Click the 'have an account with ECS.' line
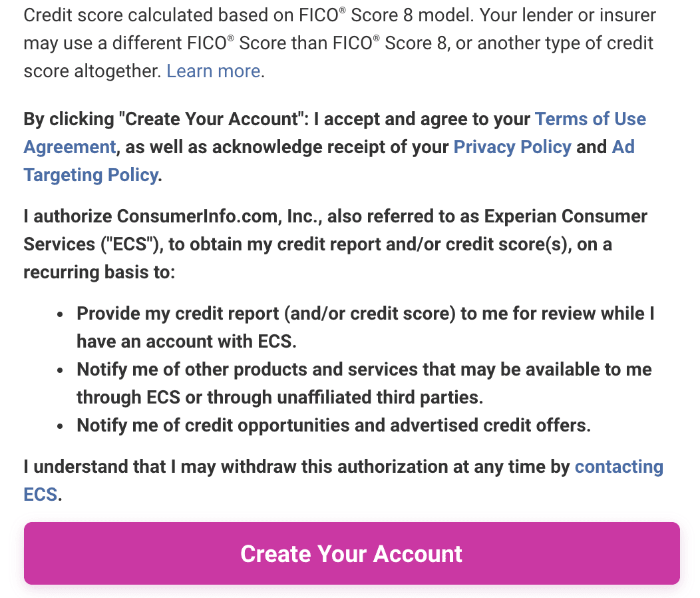Image resolution: width=700 pixels, height=598 pixels. (x=186, y=342)
